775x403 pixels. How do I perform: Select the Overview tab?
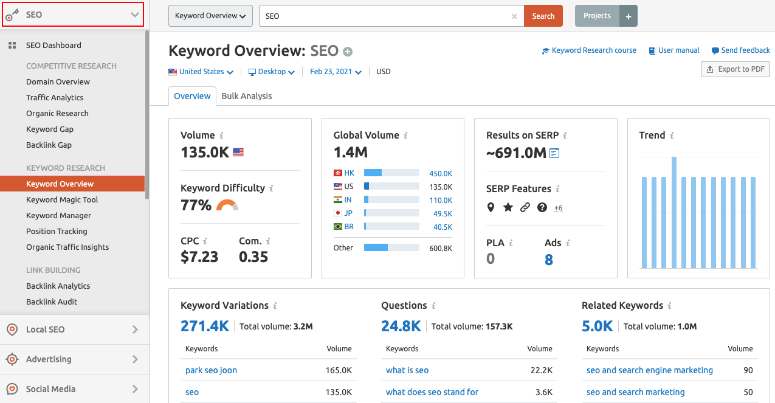pos(192,96)
